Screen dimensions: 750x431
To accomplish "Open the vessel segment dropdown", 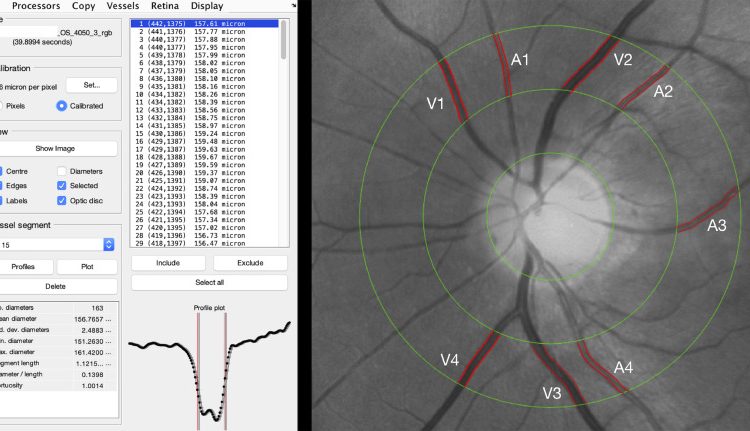I will coord(108,244).
